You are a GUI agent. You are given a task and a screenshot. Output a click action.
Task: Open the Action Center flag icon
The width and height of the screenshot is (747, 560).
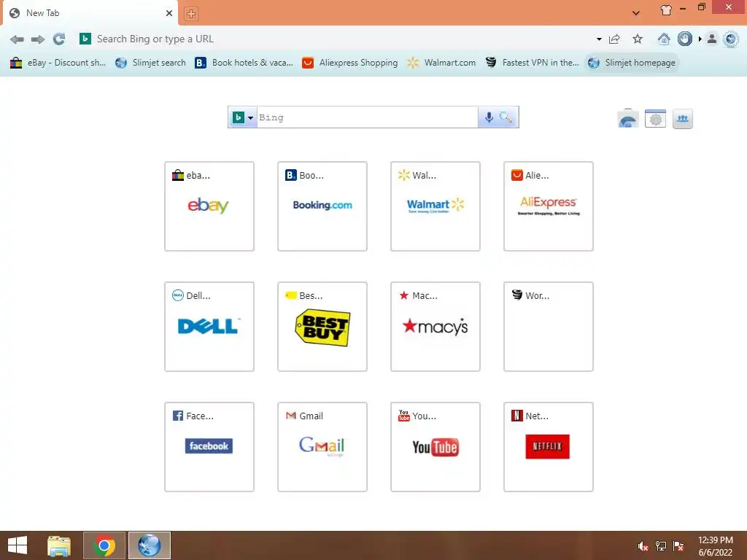click(678, 546)
